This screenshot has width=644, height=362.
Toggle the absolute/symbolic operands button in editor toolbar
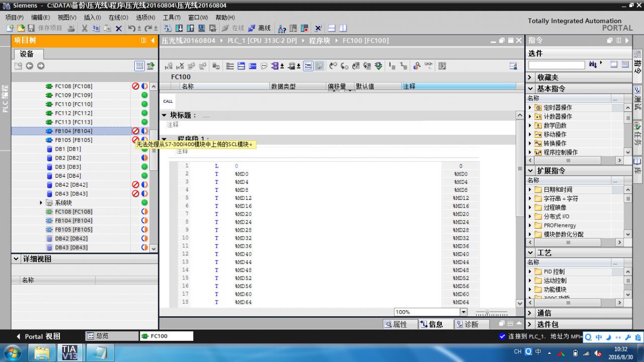pos(277,66)
